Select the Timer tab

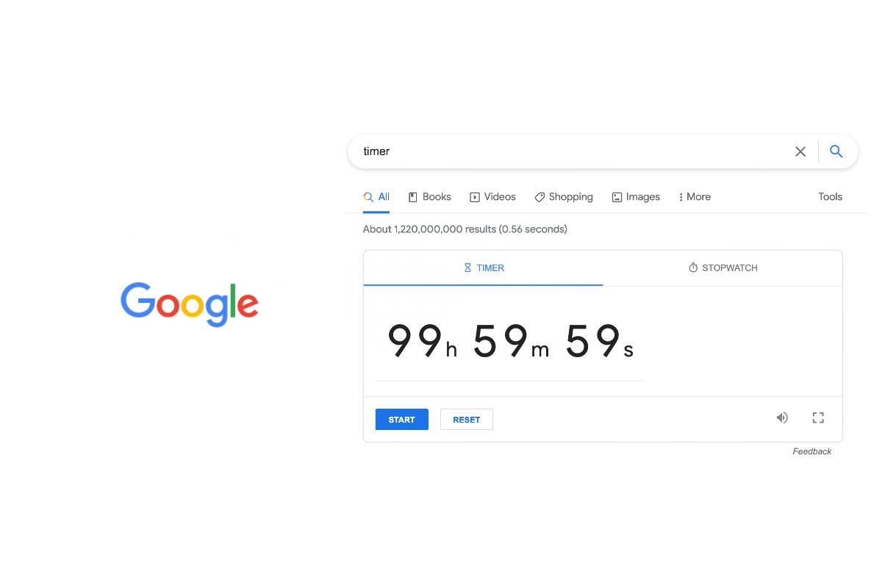click(484, 268)
